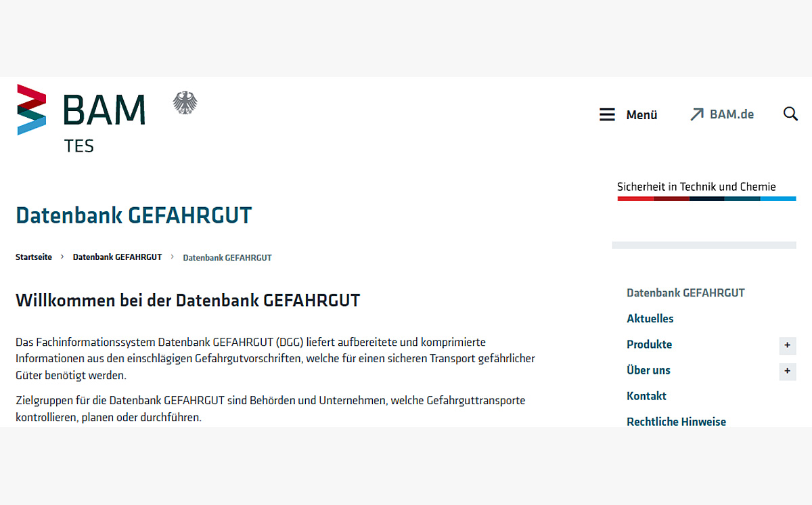The height and width of the screenshot is (505, 812).
Task: Click Willkommen bei der Datenbank GEFAHRGUT heading
Action: coord(188,300)
